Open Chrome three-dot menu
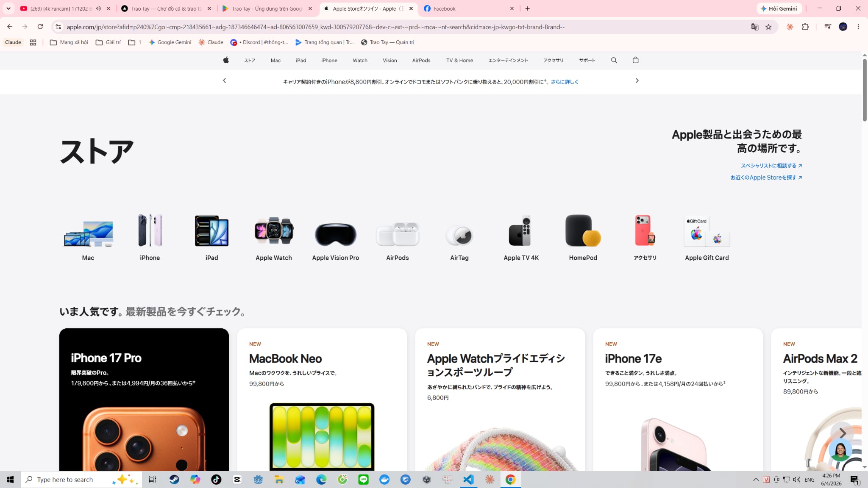The image size is (868, 488). [858, 27]
